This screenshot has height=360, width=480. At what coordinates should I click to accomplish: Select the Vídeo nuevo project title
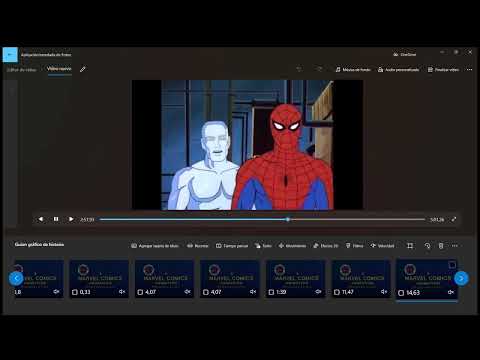point(59,69)
